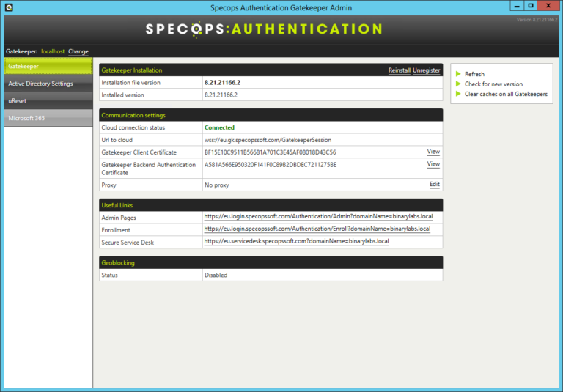
Task: Click the arrow icon beside Clear caches
Action: (458, 94)
